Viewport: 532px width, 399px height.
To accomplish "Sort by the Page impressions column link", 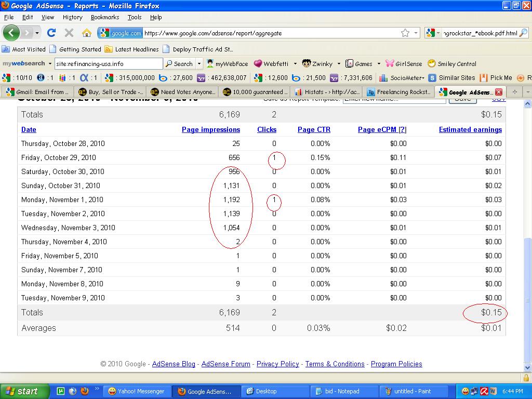I will [211, 129].
